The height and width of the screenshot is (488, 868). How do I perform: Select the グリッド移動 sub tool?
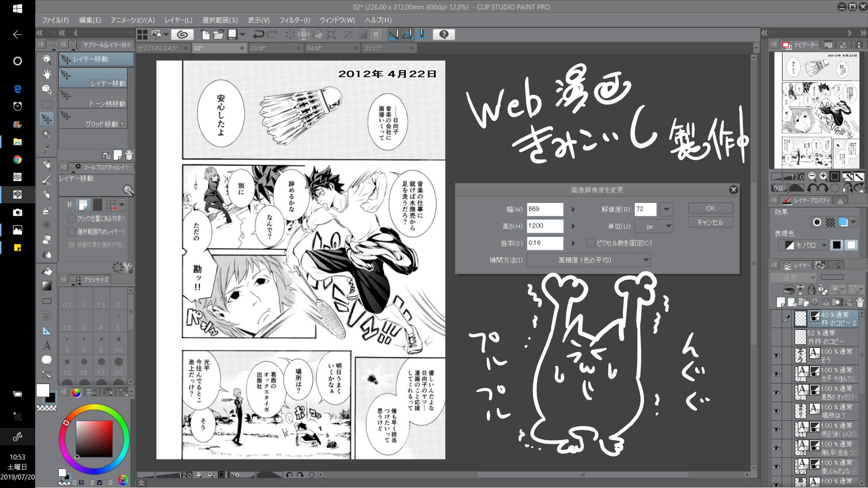pyautogui.click(x=93, y=118)
